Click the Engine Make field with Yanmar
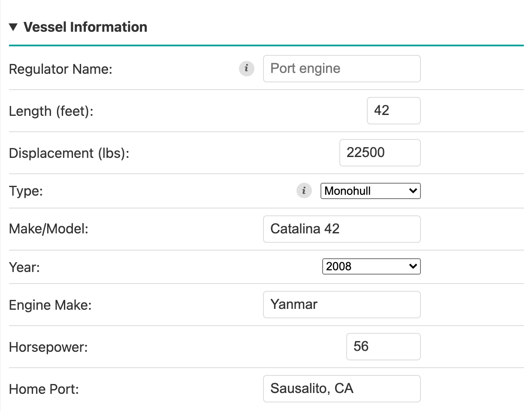Image resolution: width=532 pixels, height=411 pixels. pos(342,305)
